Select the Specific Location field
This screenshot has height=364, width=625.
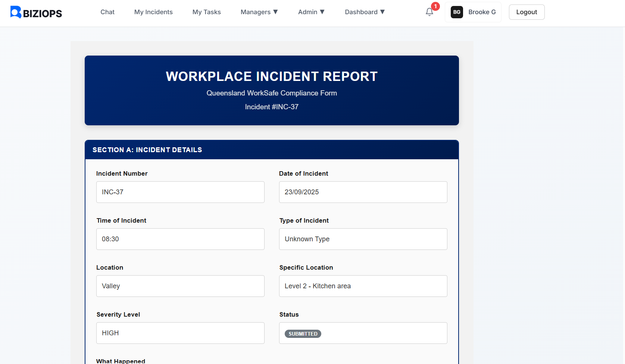[x=363, y=286]
